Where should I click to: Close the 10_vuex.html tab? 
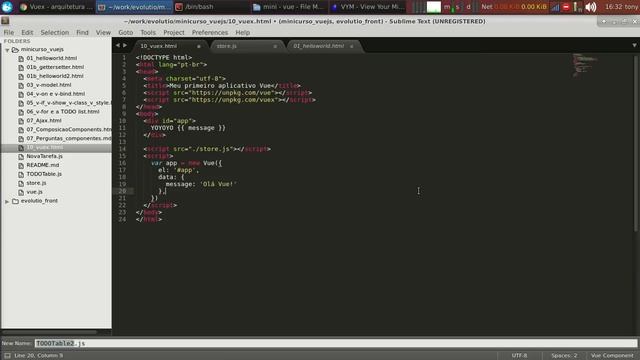point(199,47)
